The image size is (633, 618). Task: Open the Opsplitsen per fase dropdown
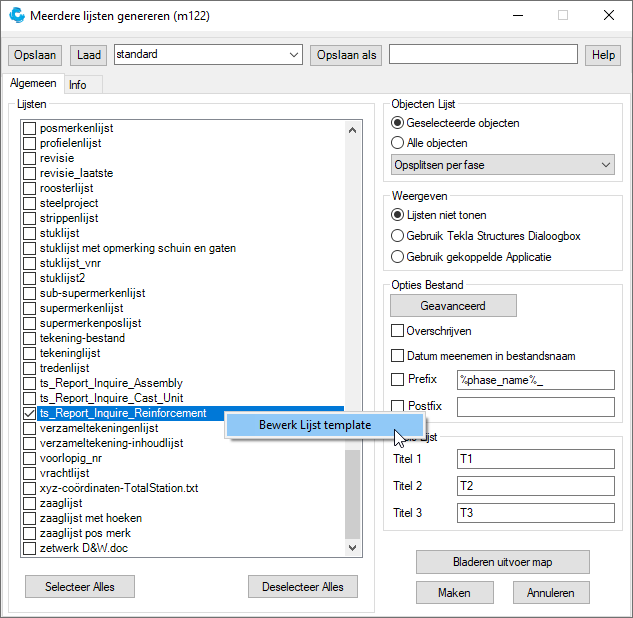503,165
